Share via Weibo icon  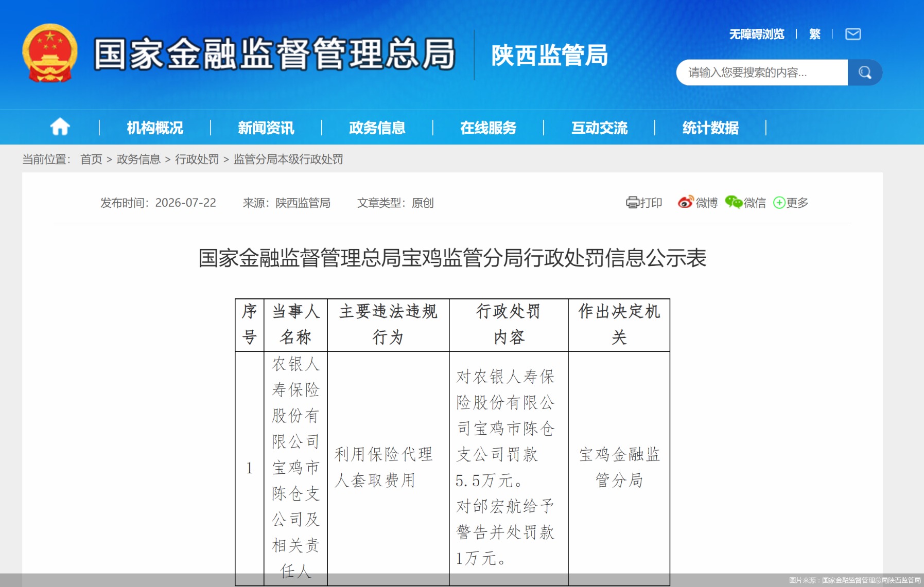coord(686,202)
